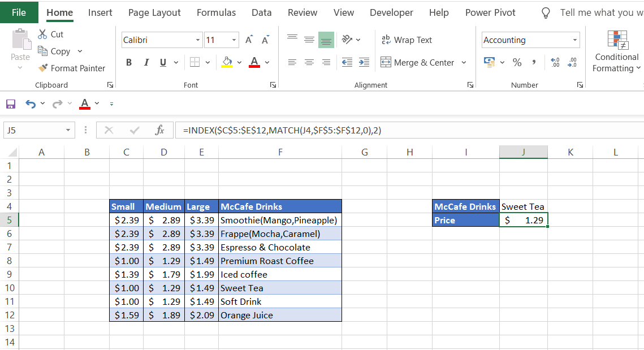The width and height of the screenshot is (644, 350).
Task: Click the Undo arrow icon
Action: [x=30, y=104]
